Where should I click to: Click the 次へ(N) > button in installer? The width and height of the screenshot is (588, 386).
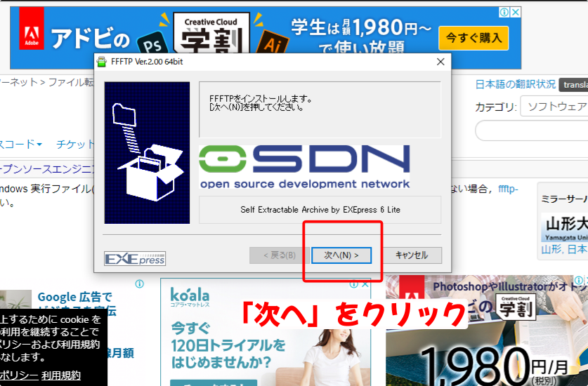click(x=341, y=255)
